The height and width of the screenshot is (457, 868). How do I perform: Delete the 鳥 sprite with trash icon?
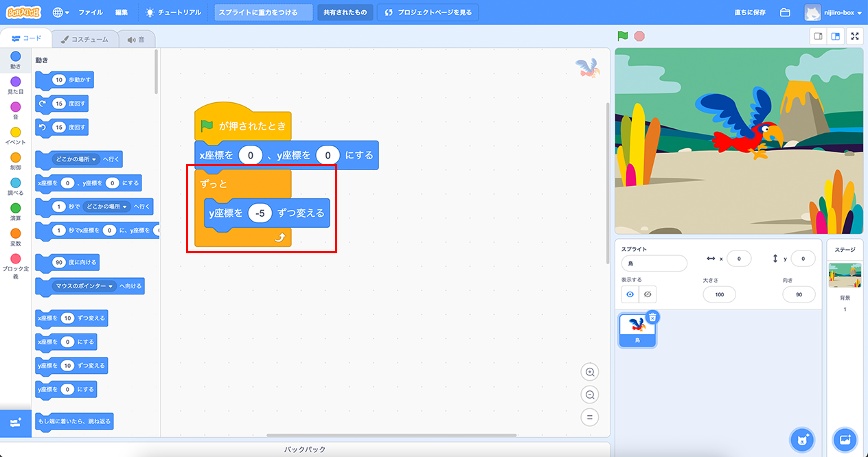652,316
